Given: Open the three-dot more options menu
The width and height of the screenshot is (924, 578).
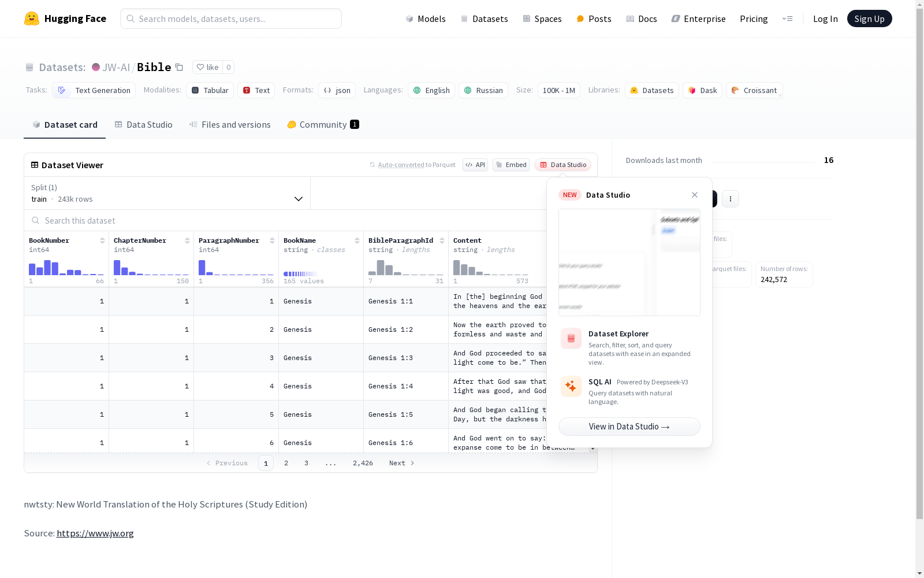Looking at the screenshot, I should 731,199.
